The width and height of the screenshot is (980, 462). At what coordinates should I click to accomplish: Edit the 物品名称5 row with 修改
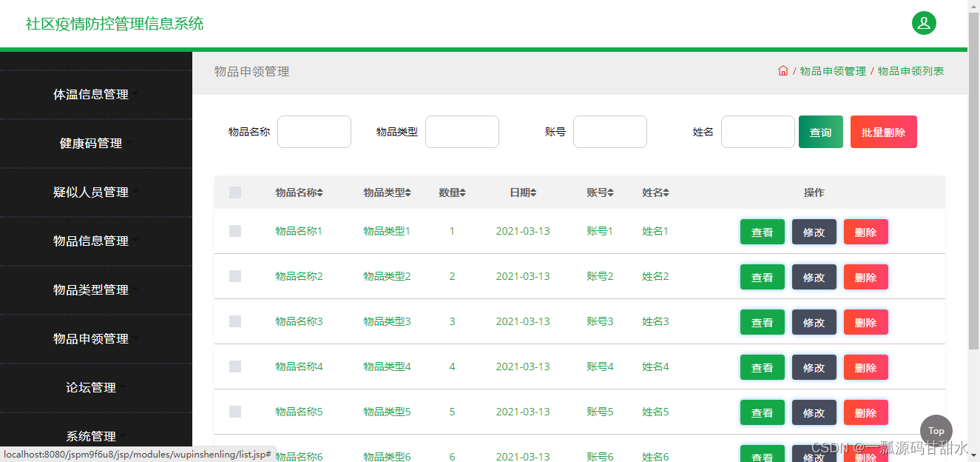(814, 412)
